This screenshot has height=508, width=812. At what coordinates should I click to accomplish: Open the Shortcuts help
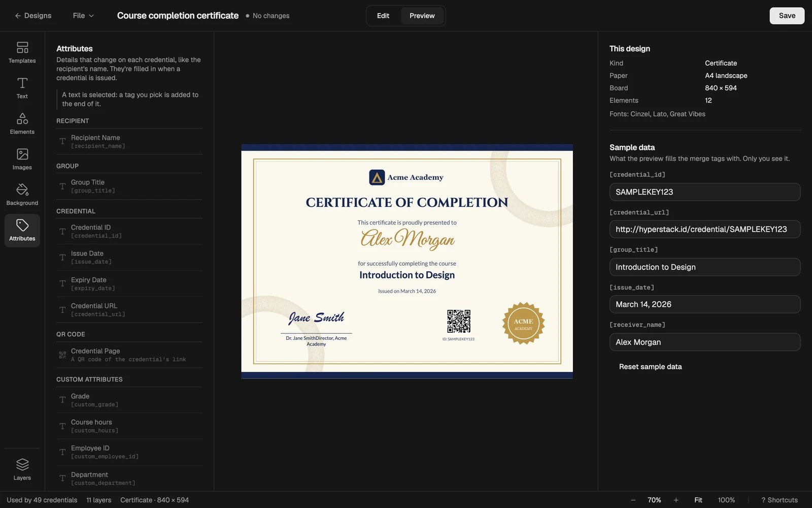coord(780,500)
